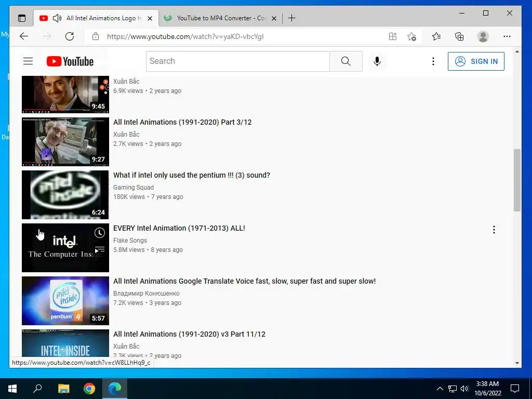Launch Google Chrome from taskbar
The height and width of the screenshot is (399, 532).
[x=89, y=389]
